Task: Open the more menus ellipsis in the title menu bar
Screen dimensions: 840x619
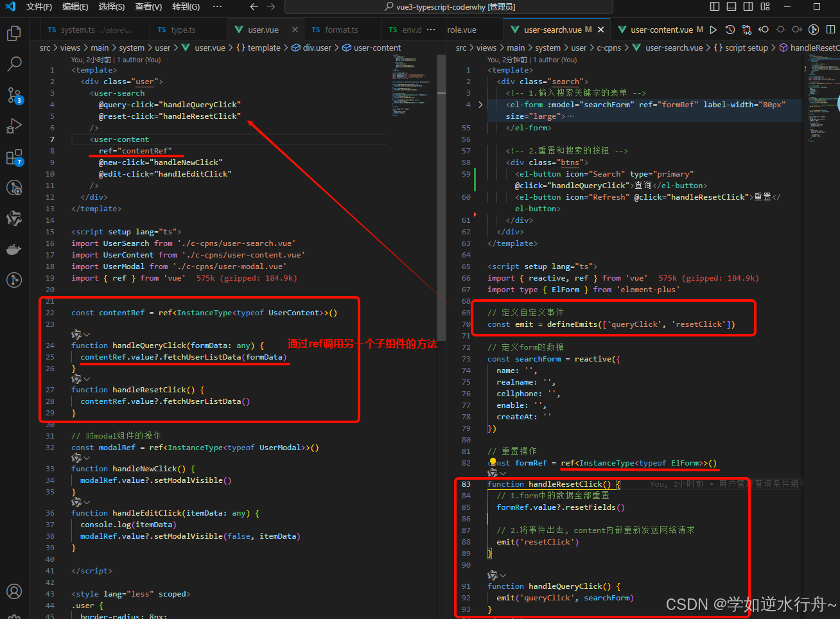Action: tap(217, 6)
